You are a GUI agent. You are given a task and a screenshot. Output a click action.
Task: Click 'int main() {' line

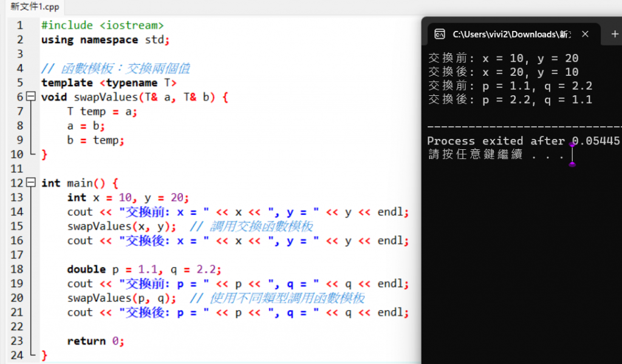click(x=80, y=183)
